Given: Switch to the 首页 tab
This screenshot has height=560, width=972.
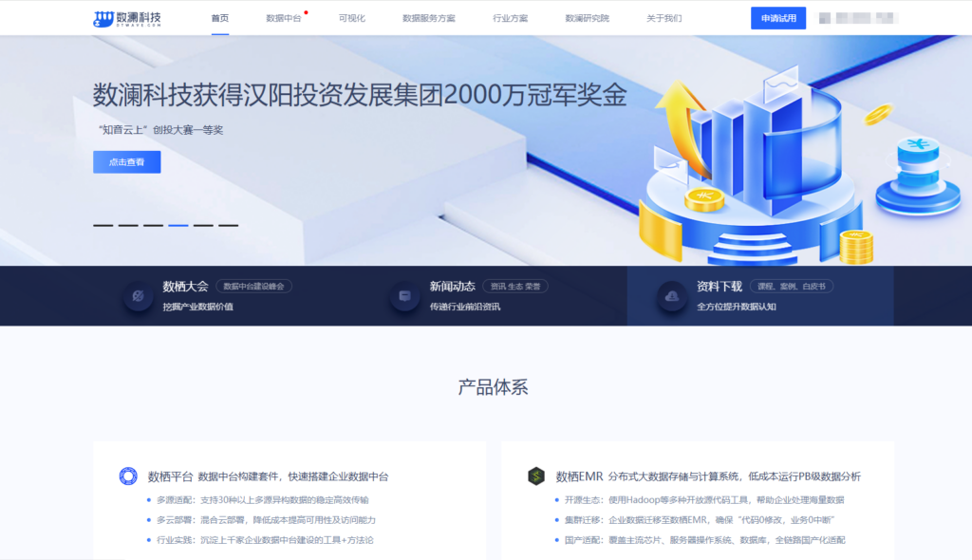Looking at the screenshot, I should coord(220,17).
